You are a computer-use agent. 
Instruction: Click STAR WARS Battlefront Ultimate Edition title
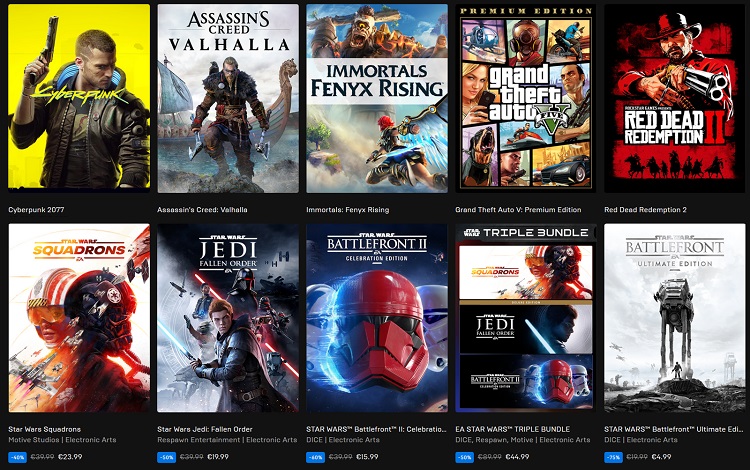click(x=673, y=429)
